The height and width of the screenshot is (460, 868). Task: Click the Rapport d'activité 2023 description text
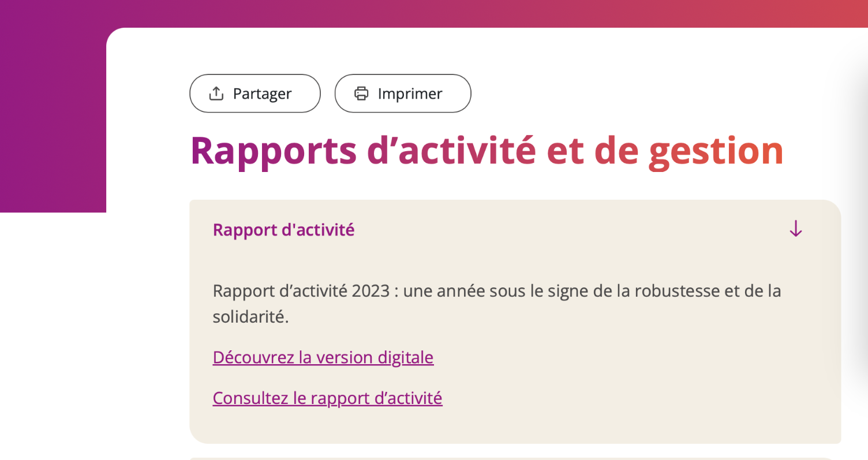tap(497, 304)
